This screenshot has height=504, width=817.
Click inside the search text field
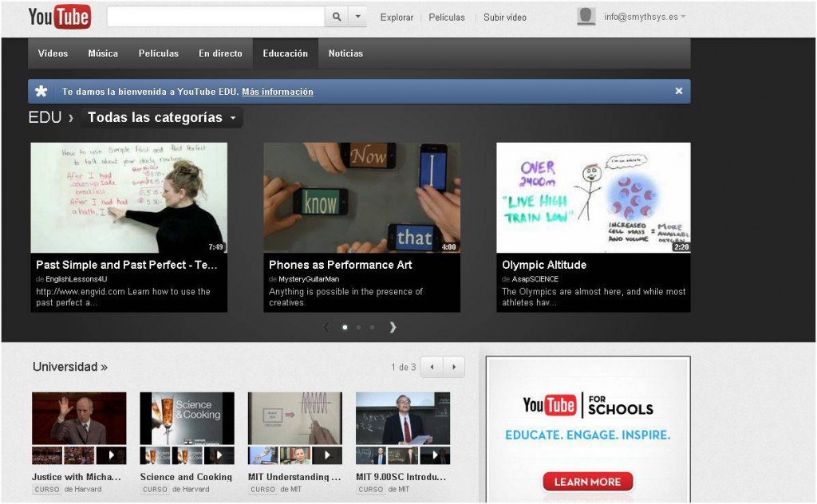(215, 17)
